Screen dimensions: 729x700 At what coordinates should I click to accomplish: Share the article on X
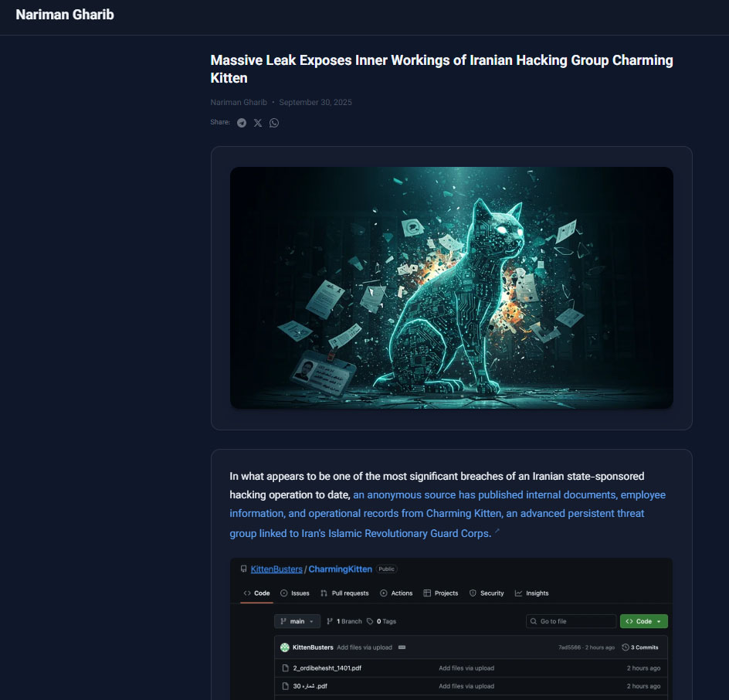point(258,123)
